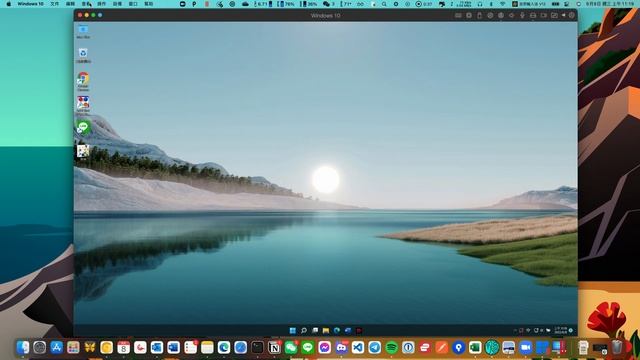Image resolution: width=640 pixels, height=360 pixels.
Task: Select the Mac Files desktop icon
Action: tap(83, 31)
